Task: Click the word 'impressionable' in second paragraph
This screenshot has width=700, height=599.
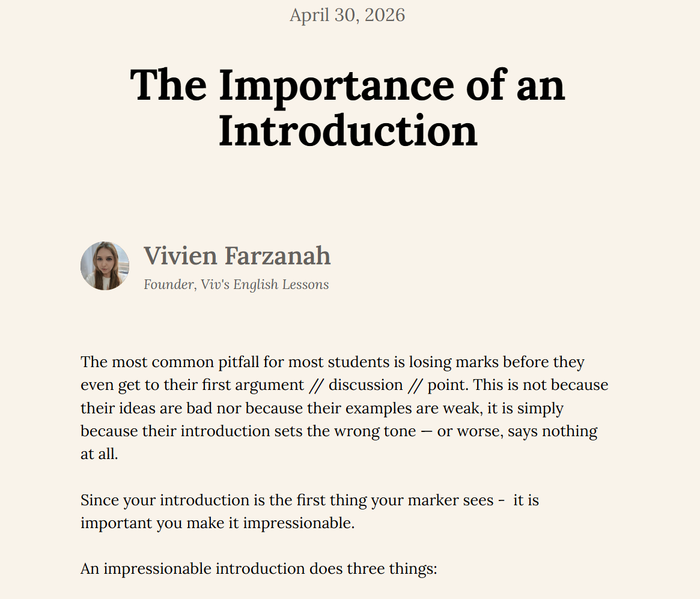Action: click(x=299, y=523)
